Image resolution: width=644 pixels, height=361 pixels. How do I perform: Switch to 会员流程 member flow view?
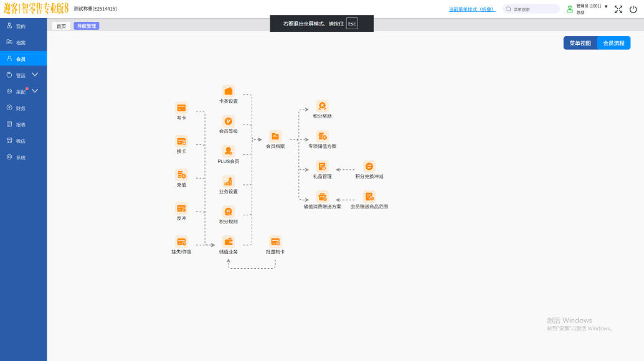coord(613,44)
